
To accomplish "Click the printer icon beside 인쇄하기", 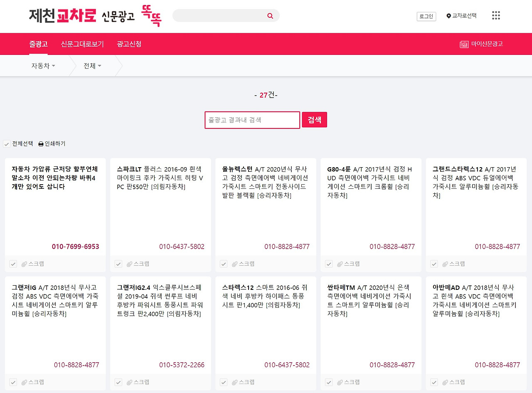I will pos(41,144).
